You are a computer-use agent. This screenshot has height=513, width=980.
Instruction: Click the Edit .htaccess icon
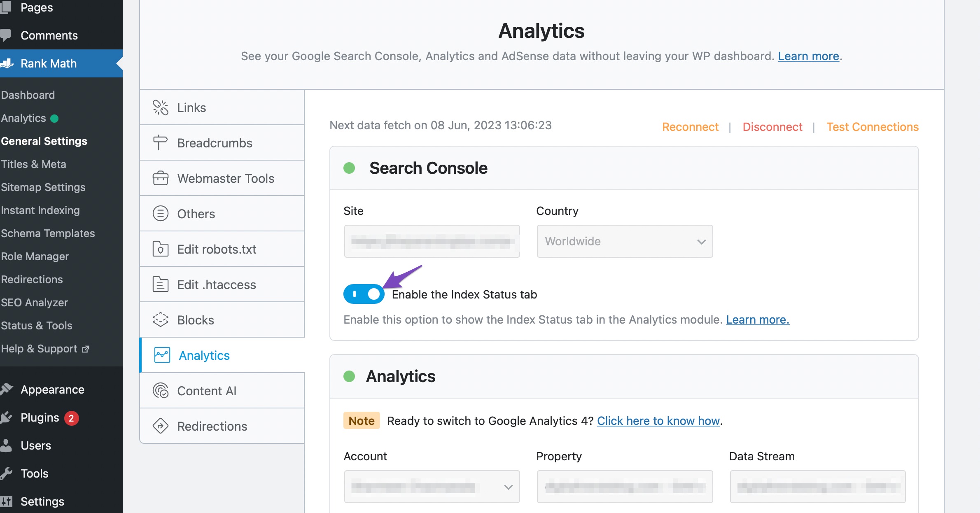tap(160, 284)
